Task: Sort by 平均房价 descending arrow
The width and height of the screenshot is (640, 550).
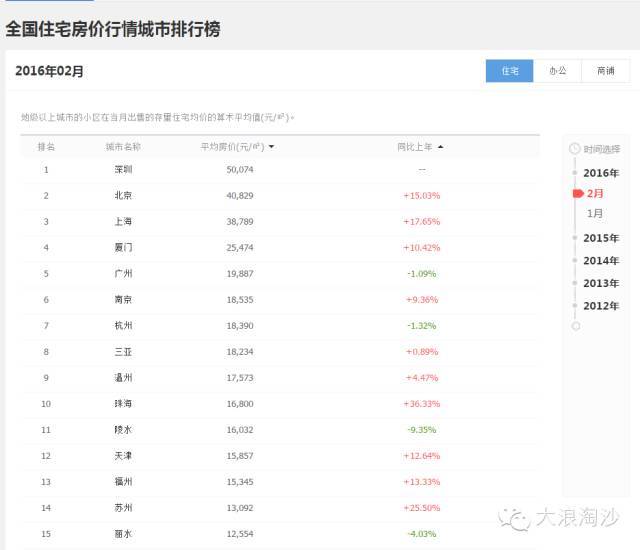Action: coord(272,147)
